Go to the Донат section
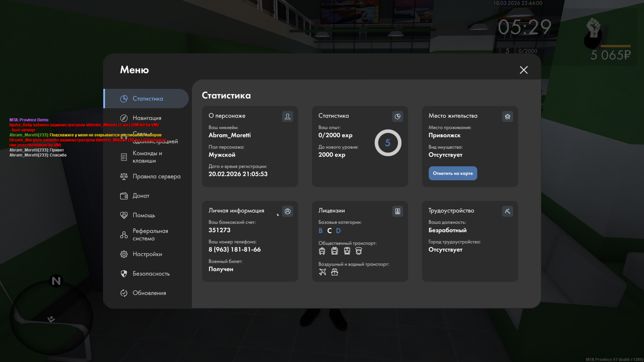The width and height of the screenshot is (644, 362). click(141, 196)
